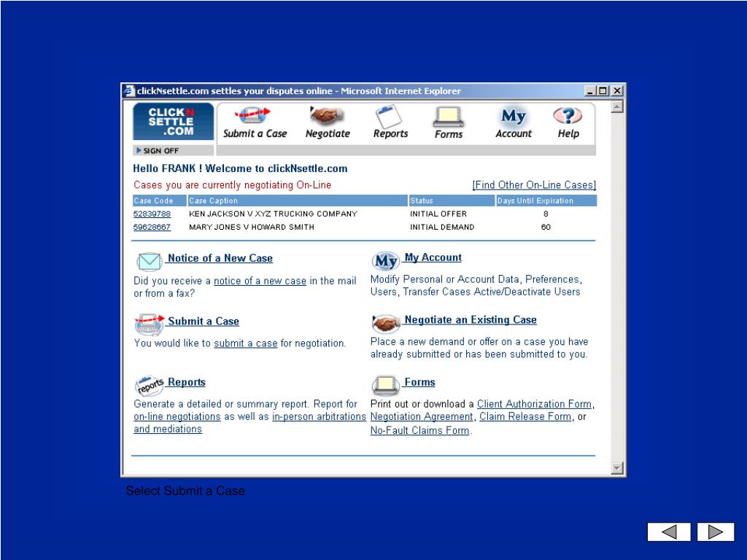Image resolution: width=747 pixels, height=560 pixels.
Task: Open Notice of a New Case heading link
Action: point(220,258)
